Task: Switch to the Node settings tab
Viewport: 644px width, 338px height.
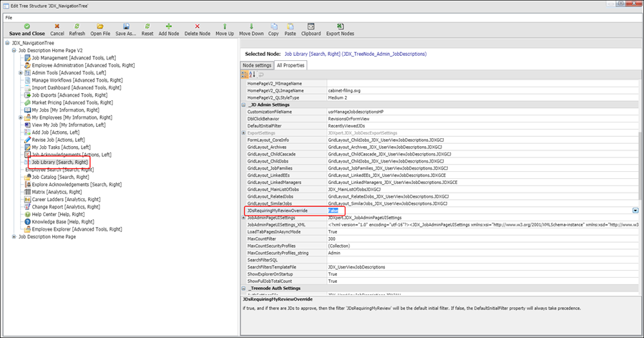Action: [257, 65]
